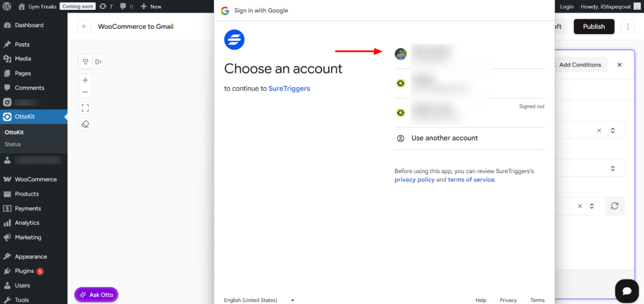The height and width of the screenshot is (304, 644).
Task: Select the first Google account
Action: point(440,54)
